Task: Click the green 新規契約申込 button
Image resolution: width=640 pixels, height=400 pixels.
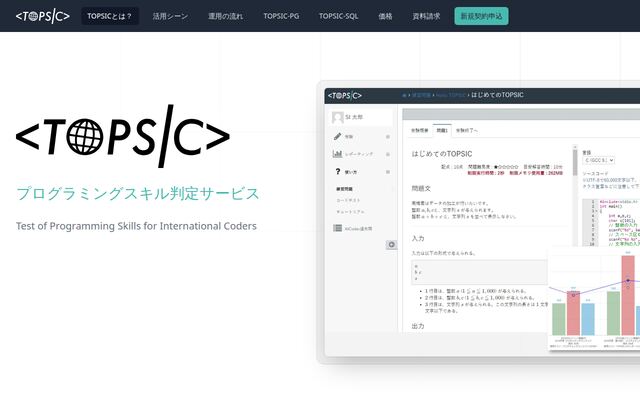Action: point(481,16)
